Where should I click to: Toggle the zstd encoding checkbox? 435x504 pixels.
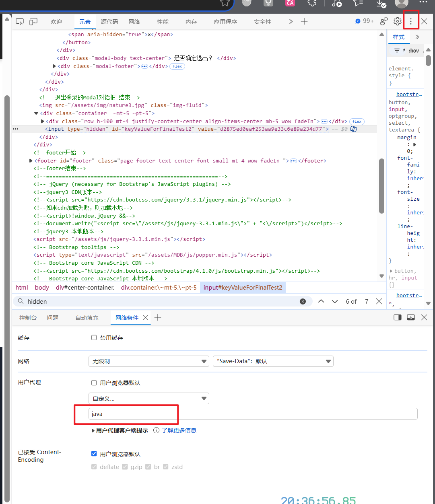point(165,467)
